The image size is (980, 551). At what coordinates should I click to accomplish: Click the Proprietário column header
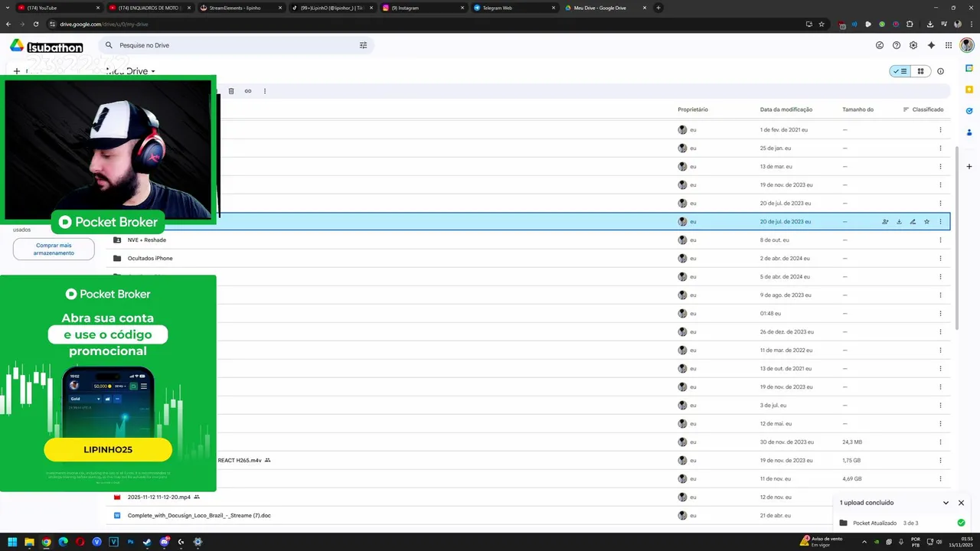tap(693, 109)
